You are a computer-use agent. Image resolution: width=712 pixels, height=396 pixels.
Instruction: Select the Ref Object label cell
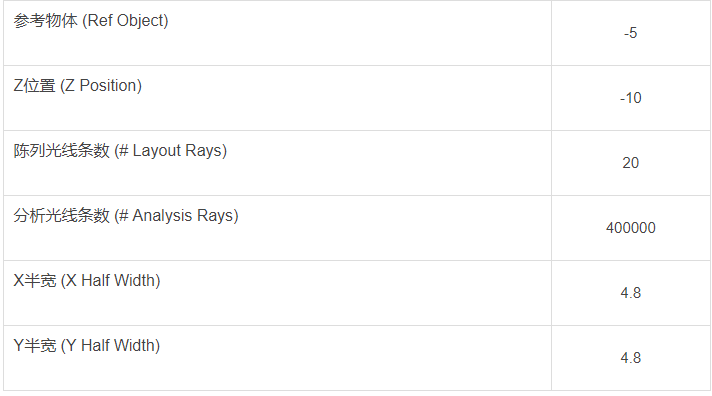pos(277,33)
